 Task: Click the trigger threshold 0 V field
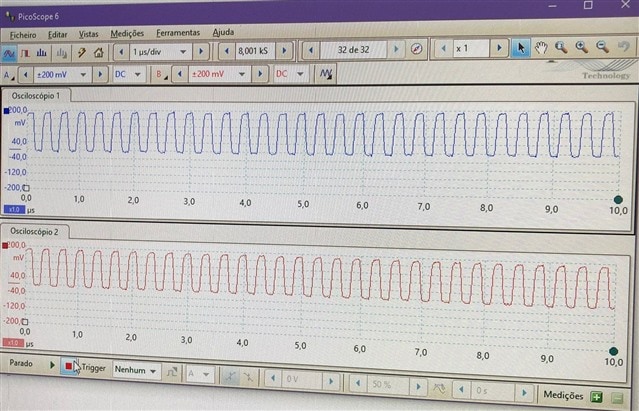(x=301, y=379)
